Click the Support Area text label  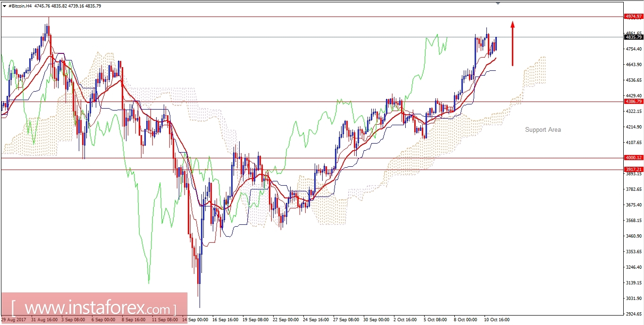(x=543, y=129)
